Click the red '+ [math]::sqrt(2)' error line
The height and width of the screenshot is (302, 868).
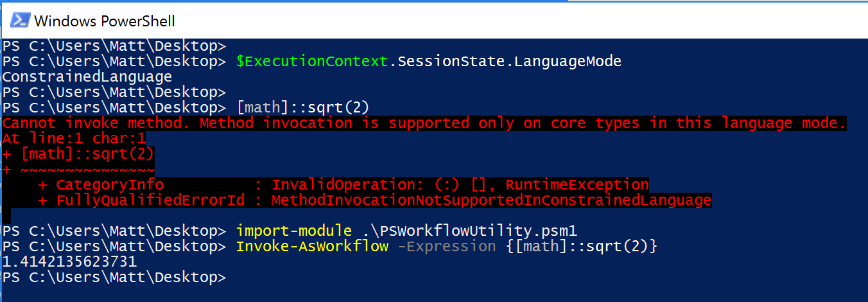click(79, 154)
